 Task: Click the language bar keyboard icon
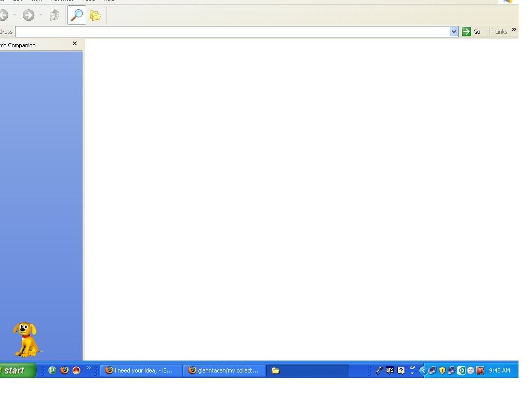[x=390, y=370]
